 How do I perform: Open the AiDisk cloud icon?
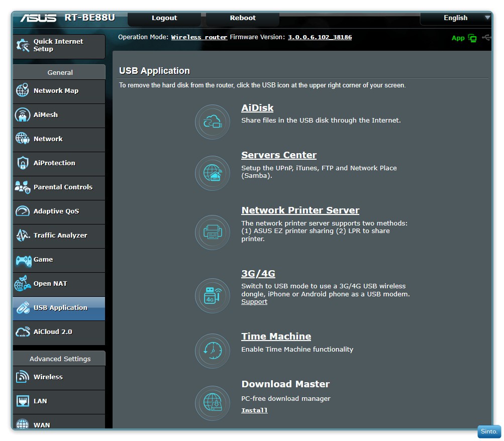(213, 122)
